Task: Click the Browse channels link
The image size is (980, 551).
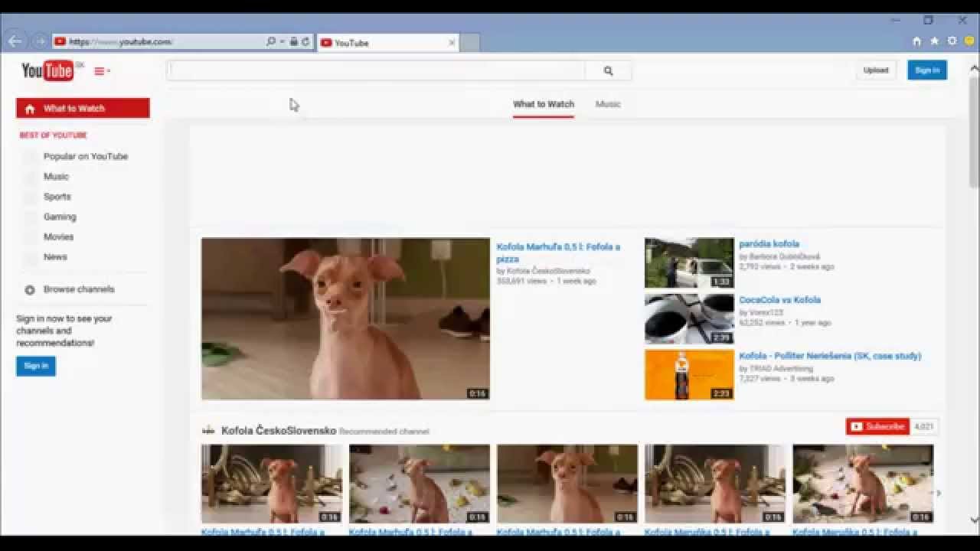Action: pyautogui.click(x=79, y=289)
